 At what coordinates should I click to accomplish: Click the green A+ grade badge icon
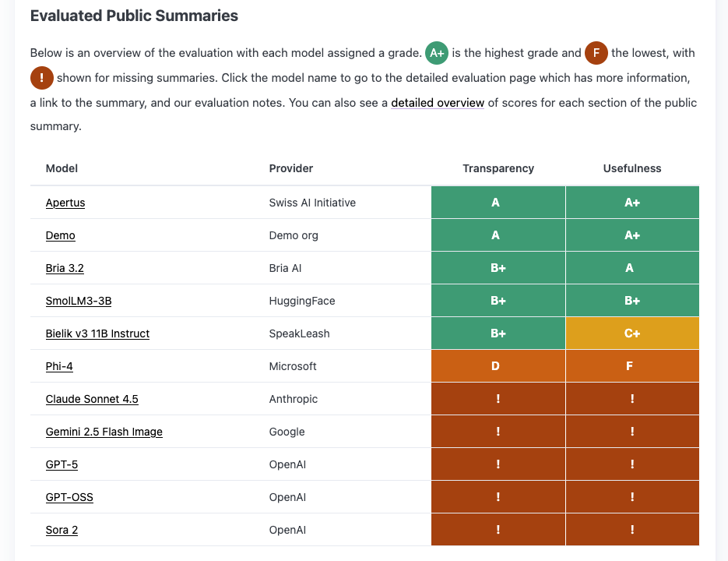click(437, 53)
